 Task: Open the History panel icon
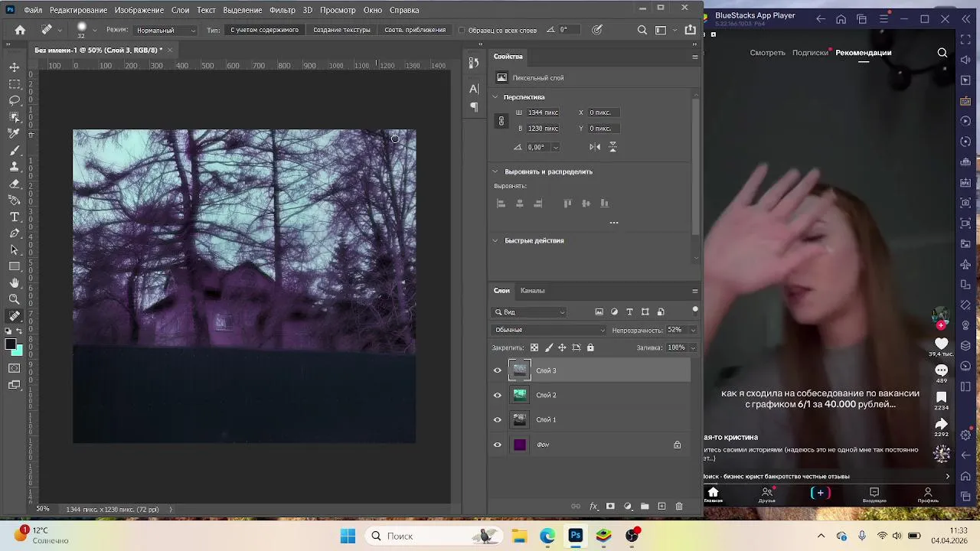coord(474,64)
